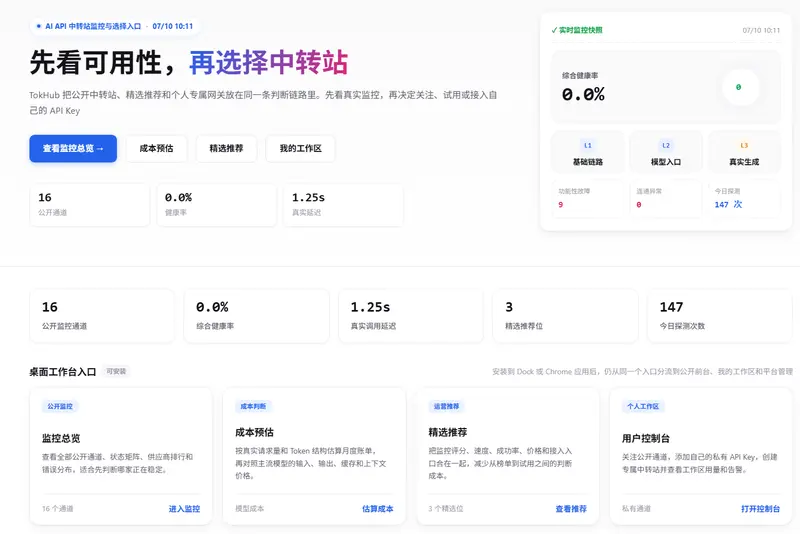The width and height of the screenshot is (800, 534).
Task: Click the 私有通道 footer text
Action: (x=636, y=508)
